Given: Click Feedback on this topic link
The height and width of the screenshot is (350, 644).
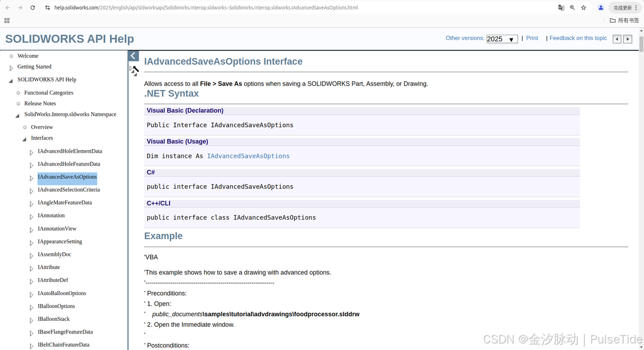Looking at the screenshot, I should (x=578, y=38).
